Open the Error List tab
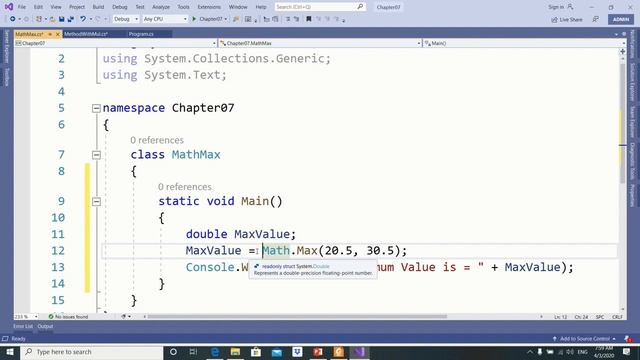 click(23, 326)
